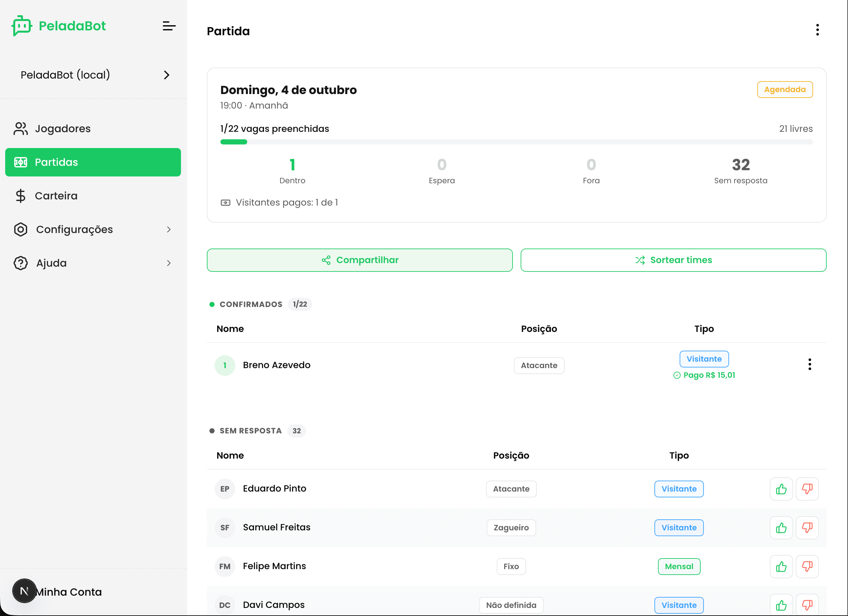Click Breno Azevedo's number 1 avatar circle
Viewport: 848px width, 616px height.
225,366
